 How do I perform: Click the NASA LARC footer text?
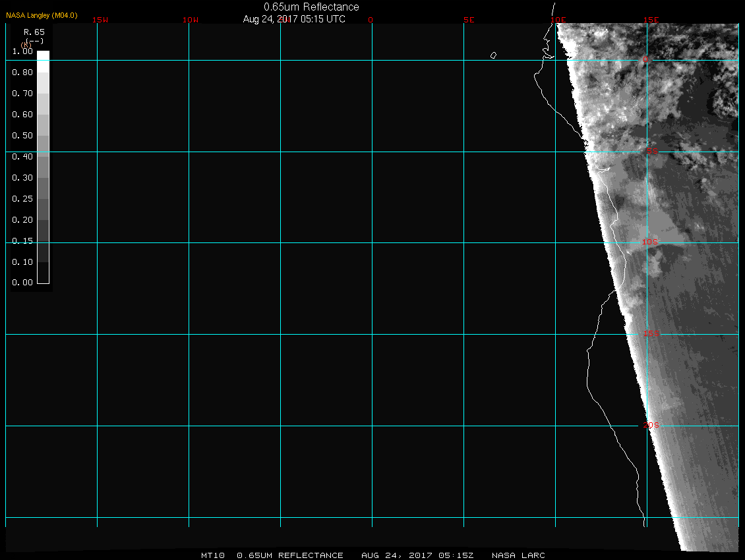tap(518, 555)
